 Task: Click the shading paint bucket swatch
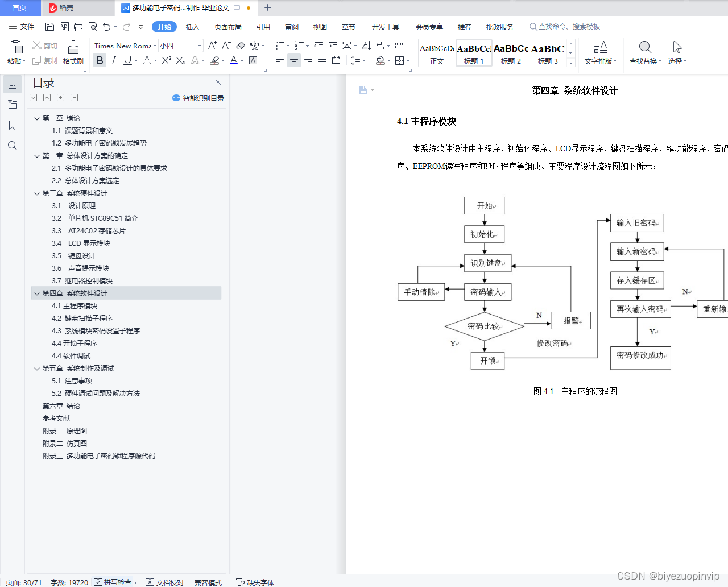tap(380, 60)
